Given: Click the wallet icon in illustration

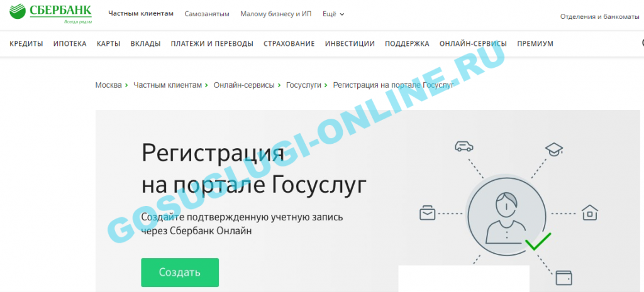Looking at the screenshot, I should click(563, 277).
